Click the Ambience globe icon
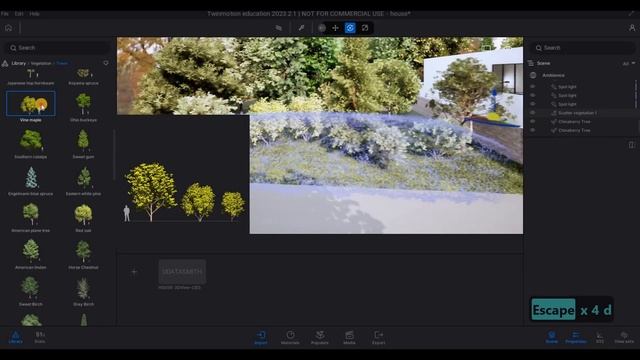 click(x=533, y=76)
